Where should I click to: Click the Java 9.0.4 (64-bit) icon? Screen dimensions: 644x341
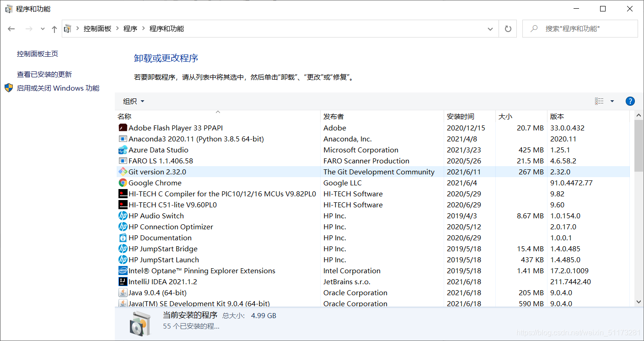pyautogui.click(x=123, y=292)
